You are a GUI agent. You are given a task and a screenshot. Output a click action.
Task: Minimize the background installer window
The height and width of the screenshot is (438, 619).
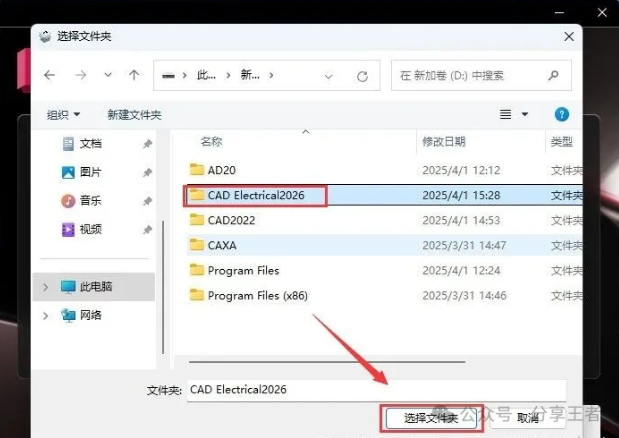click(559, 13)
